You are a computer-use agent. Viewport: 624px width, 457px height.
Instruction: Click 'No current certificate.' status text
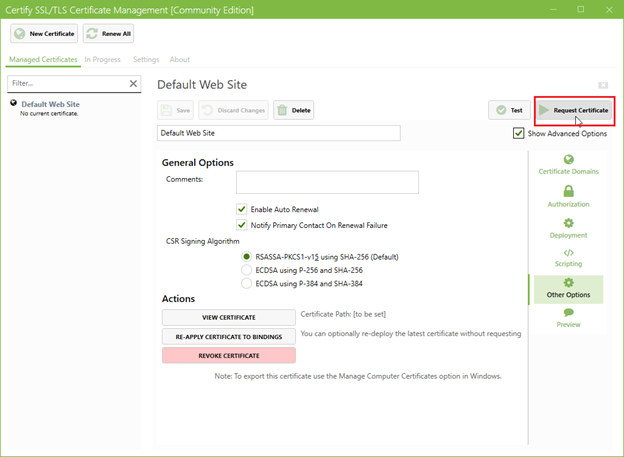tap(49, 113)
